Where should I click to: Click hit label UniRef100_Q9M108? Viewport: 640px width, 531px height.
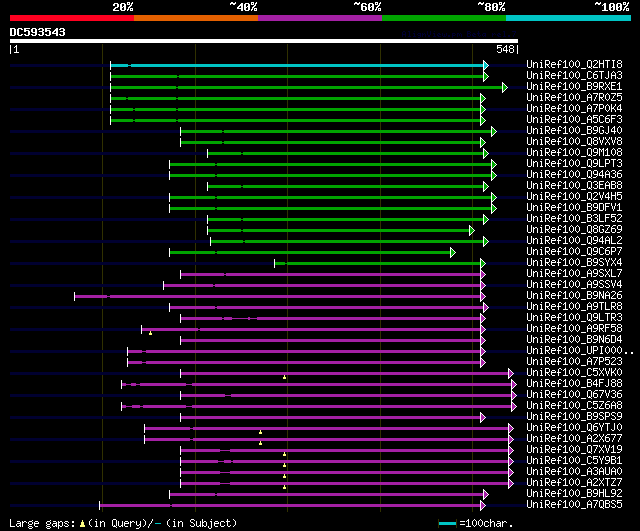click(574, 153)
